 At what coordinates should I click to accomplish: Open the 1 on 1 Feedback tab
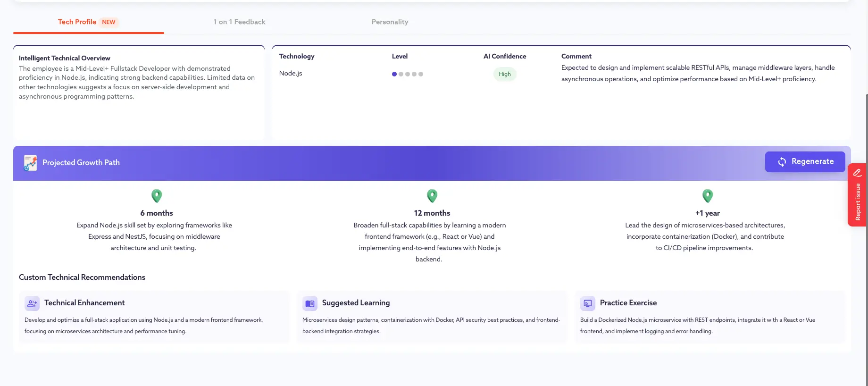click(x=239, y=22)
